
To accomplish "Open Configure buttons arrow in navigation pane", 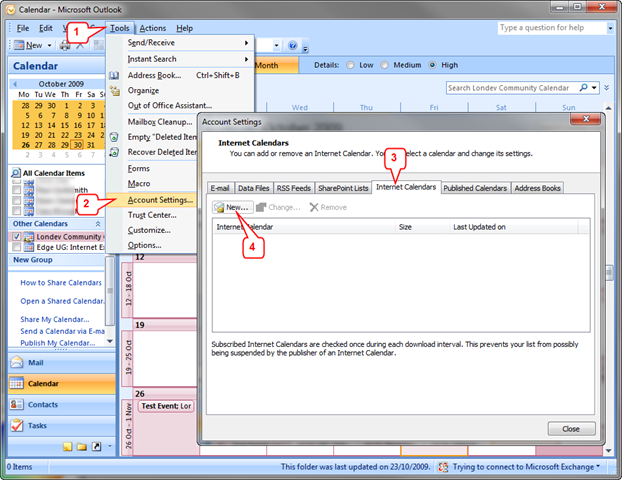I will tap(110, 447).
